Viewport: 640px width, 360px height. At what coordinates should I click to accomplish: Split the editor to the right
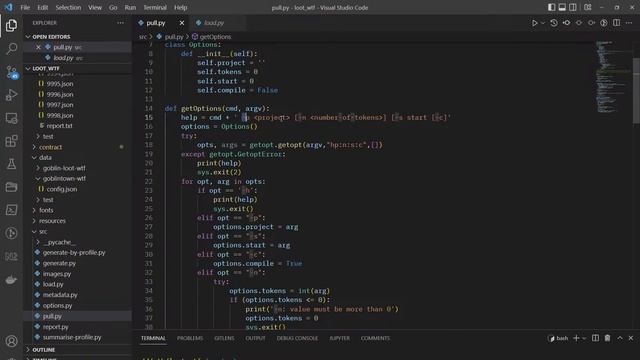tap(616, 23)
